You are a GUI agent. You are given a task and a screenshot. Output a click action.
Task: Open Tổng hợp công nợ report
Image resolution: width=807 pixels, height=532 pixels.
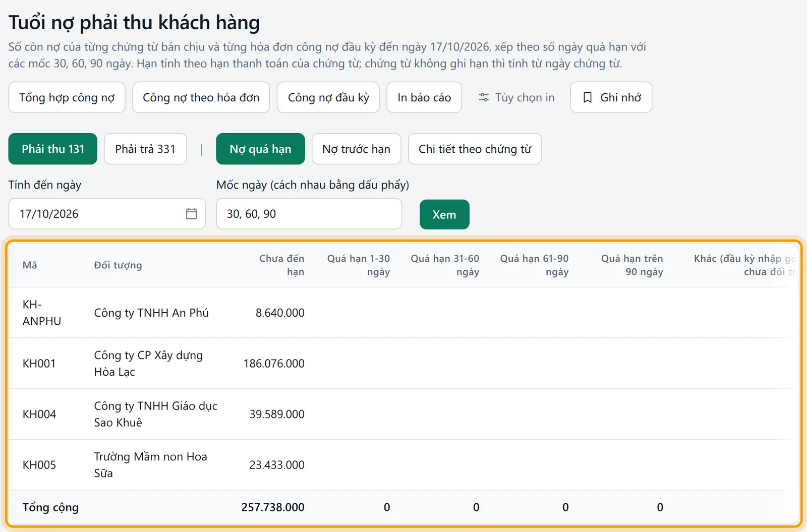[x=67, y=97]
